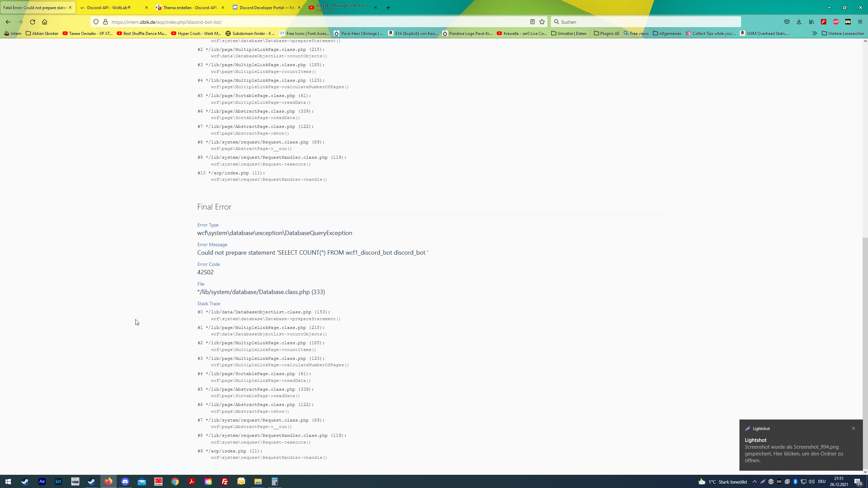Open the Downloads panel icon

799,22
